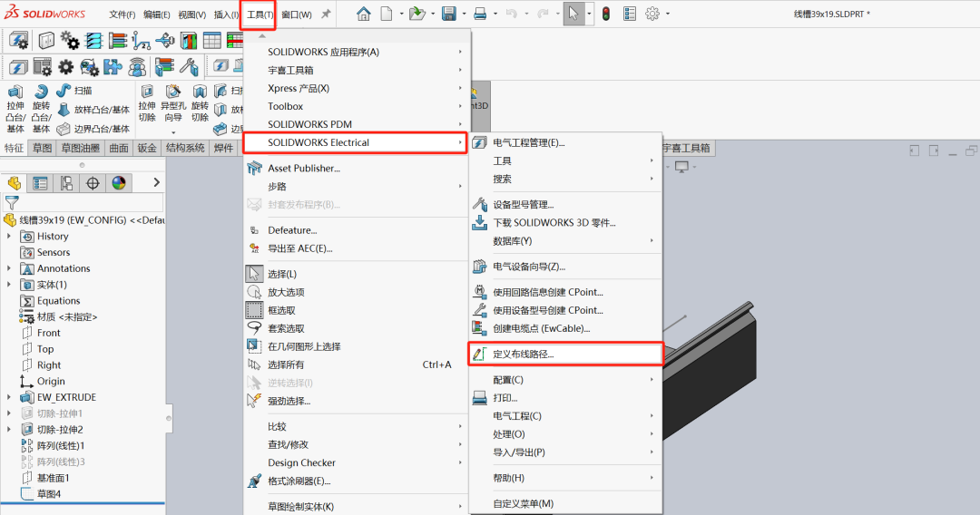Choose 定义布线路径... menu entry
The width and height of the screenshot is (980, 515).
tap(565, 354)
